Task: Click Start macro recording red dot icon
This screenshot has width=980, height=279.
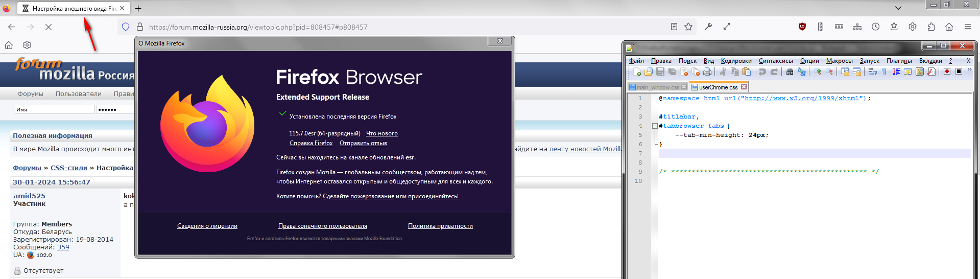Action: [947, 72]
